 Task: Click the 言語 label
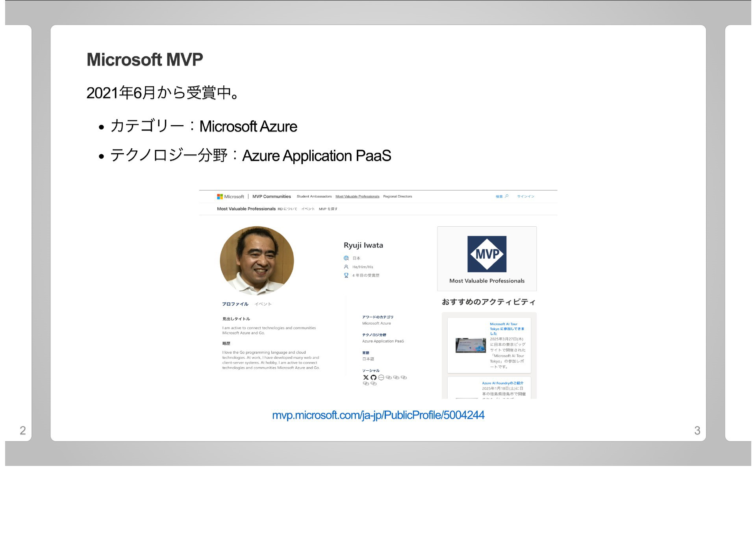366,353
